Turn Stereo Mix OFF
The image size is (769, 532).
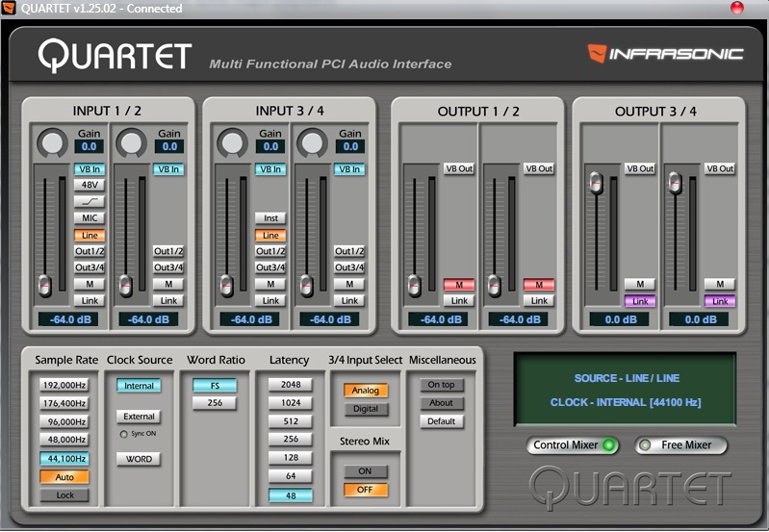[365, 490]
